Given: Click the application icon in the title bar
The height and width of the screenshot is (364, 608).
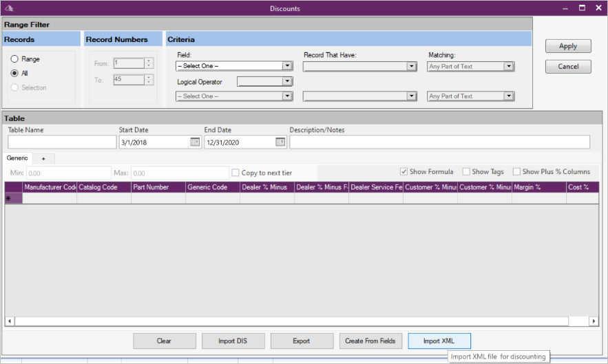Looking at the screenshot, I should [x=10, y=8].
